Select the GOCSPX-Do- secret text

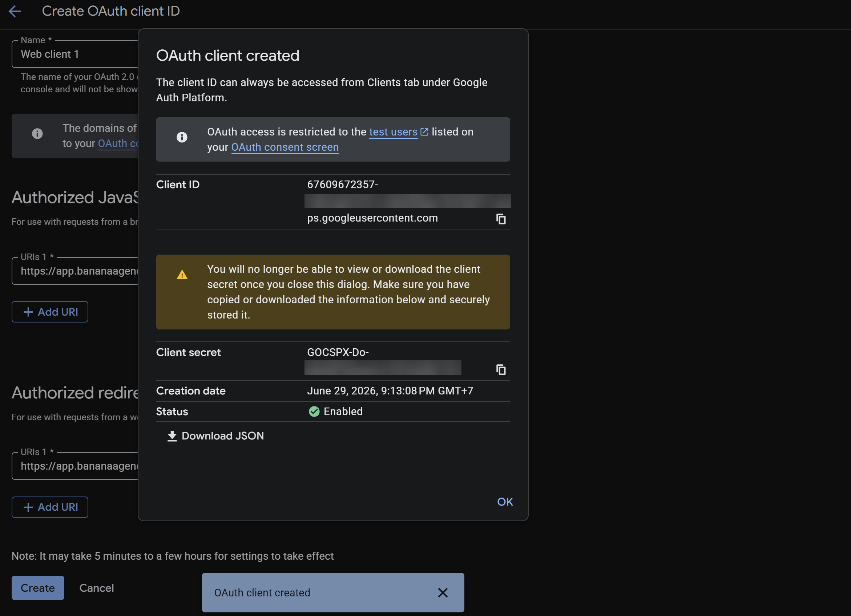[x=338, y=352]
